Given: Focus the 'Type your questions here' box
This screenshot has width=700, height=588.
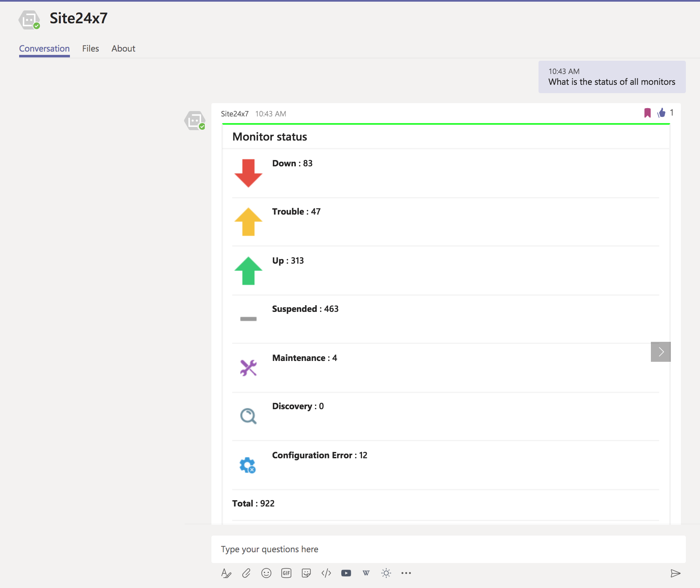Looking at the screenshot, I should point(448,549).
